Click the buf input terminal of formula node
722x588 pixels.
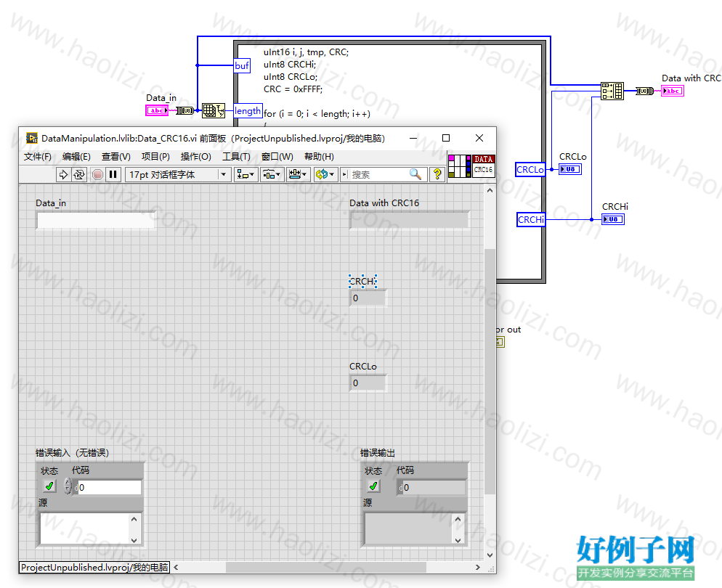coord(242,65)
